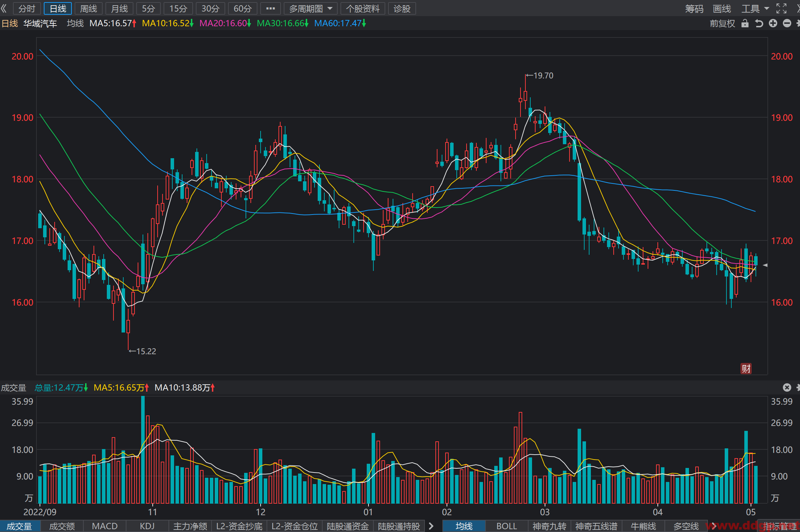
Task: Switch chart period to 周线
Action: (88, 8)
